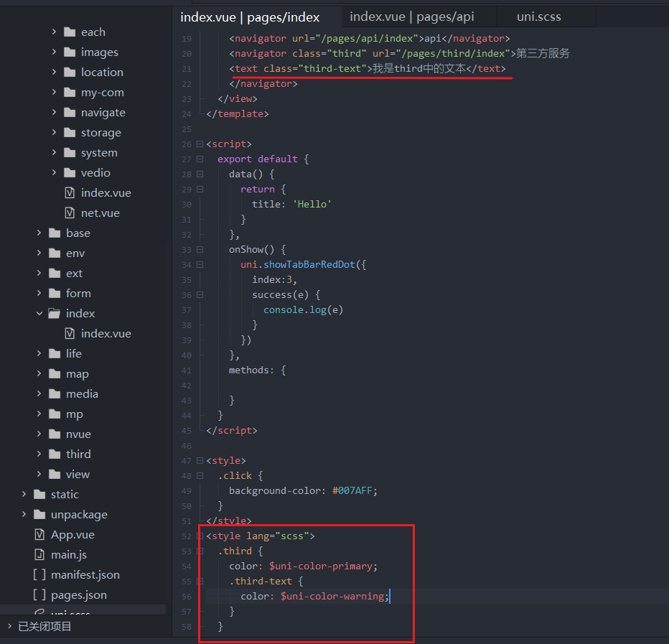669x644 pixels.
Task: Click the ext folder icon
Action: tap(55, 273)
